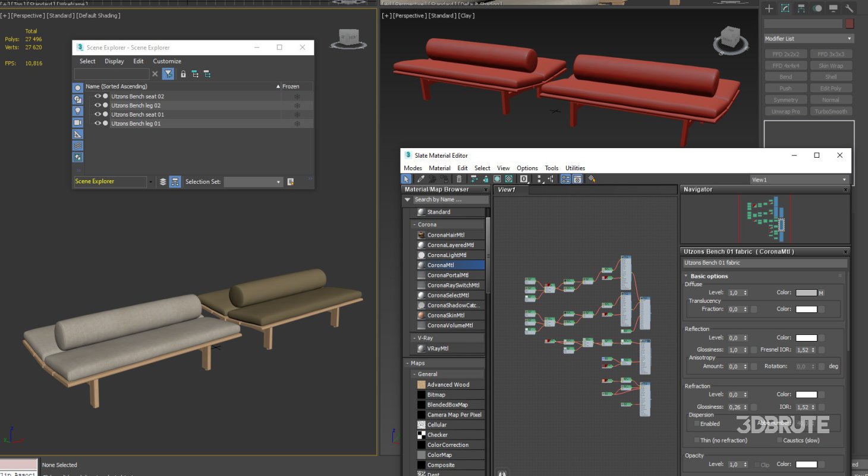This screenshot has width=868, height=476.
Task: Click the Diffuse Color swatch
Action: (x=807, y=292)
